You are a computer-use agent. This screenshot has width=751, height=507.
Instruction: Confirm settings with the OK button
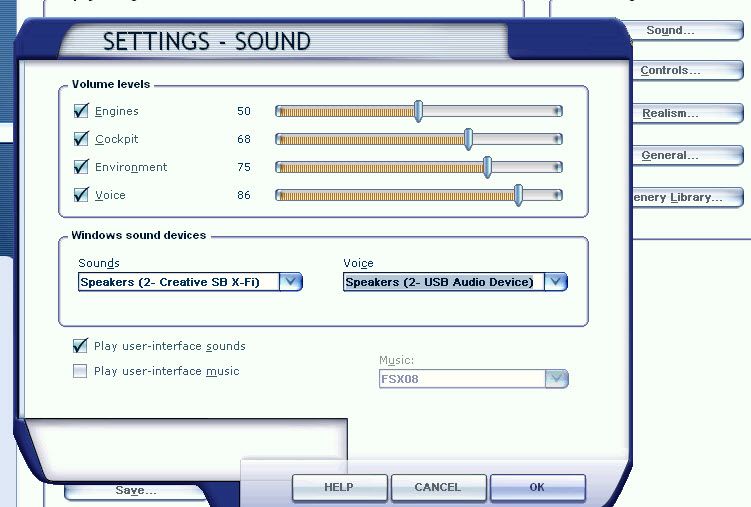[x=537, y=487]
